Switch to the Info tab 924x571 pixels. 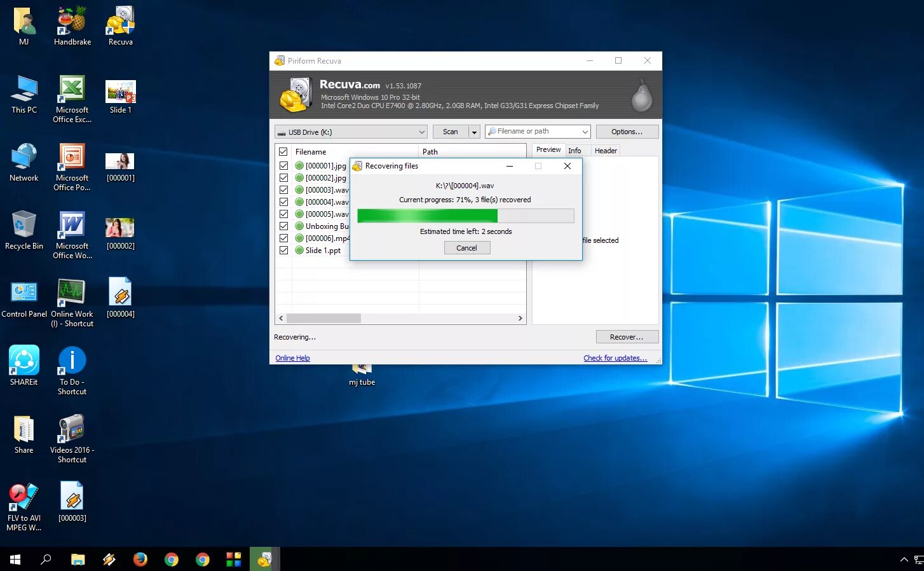[574, 151]
